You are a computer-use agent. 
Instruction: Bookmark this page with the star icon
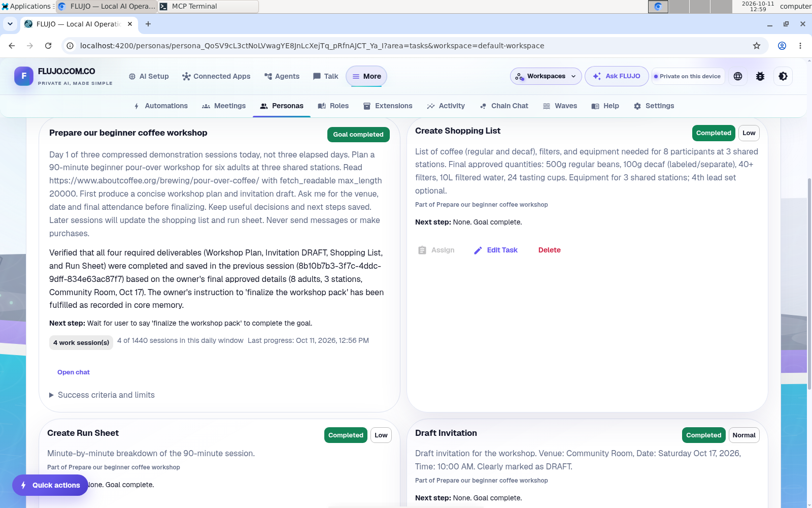pyautogui.click(x=757, y=46)
